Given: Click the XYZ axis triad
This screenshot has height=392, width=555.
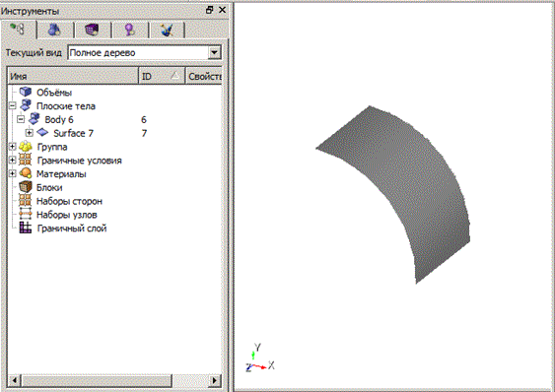Looking at the screenshot, I should [x=260, y=359].
